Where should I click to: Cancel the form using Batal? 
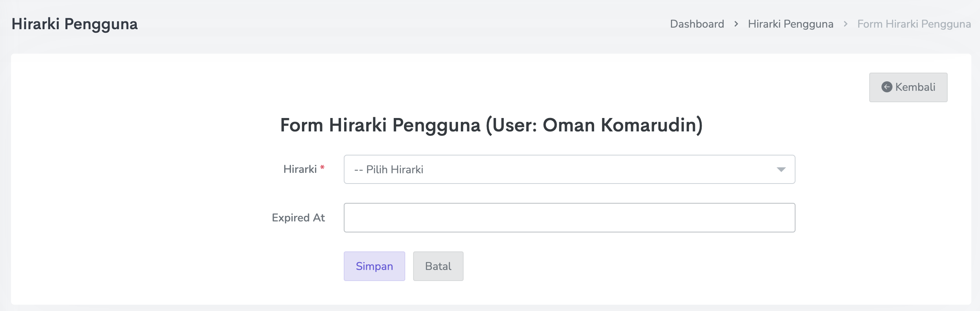438,266
